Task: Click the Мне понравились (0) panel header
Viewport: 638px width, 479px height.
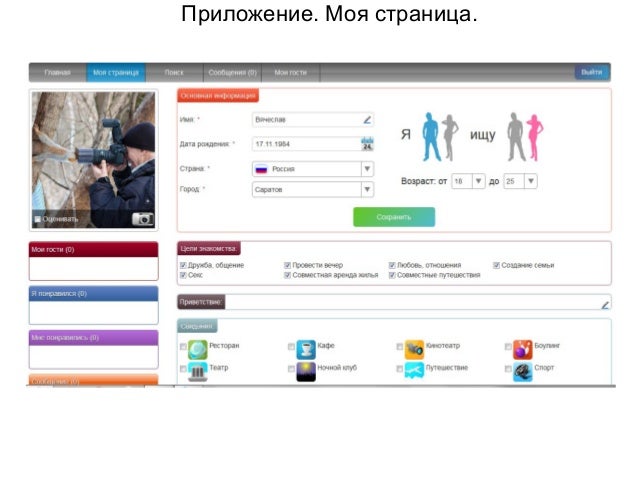Action: pyautogui.click(x=94, y=338)
